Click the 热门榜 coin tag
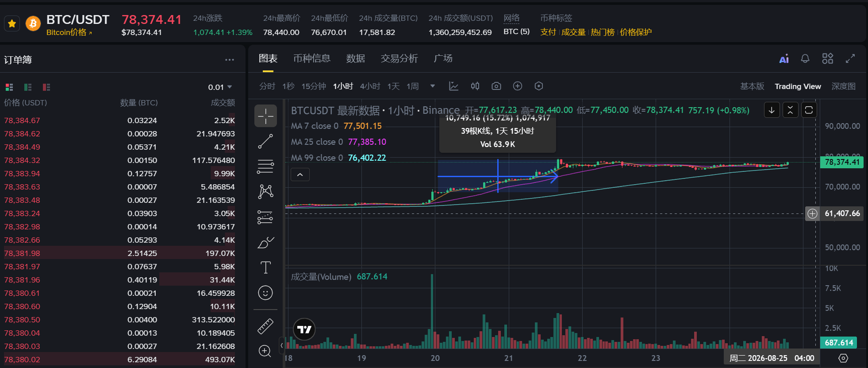The width and height of the screenshot is (868, 368). point(603,32)
